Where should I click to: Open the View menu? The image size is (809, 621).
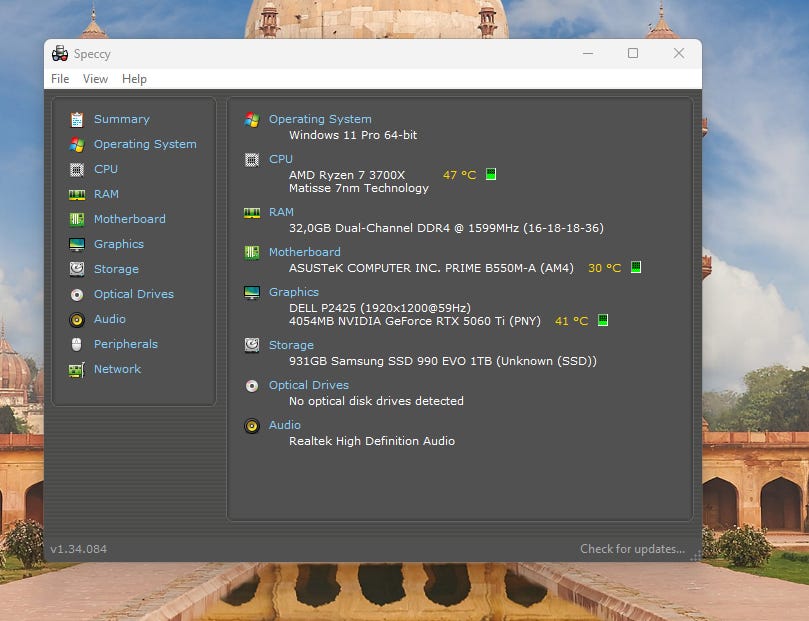tap(95, 79)
